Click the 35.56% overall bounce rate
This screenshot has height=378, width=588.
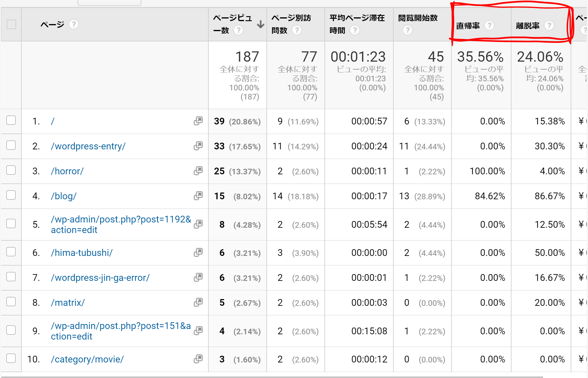tap(480, 57)
